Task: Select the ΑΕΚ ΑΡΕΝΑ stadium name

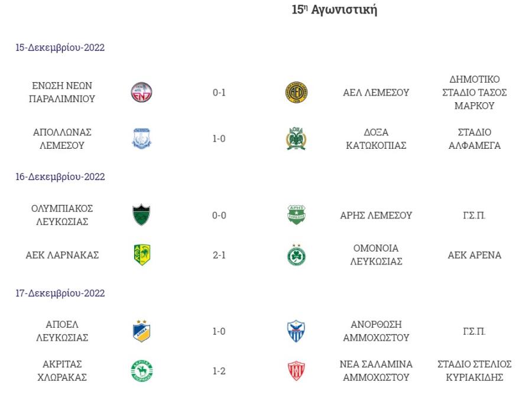Action: pyautogui.click(x=474, y=255)
